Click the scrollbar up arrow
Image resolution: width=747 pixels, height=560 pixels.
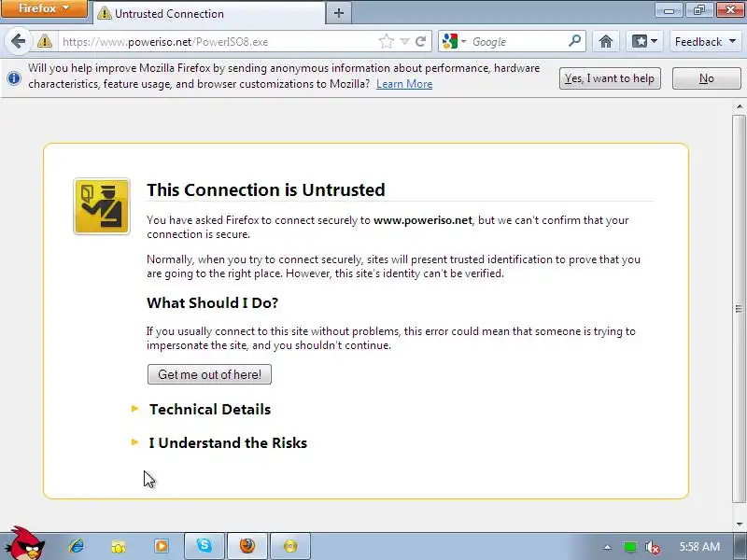point(739,106)
